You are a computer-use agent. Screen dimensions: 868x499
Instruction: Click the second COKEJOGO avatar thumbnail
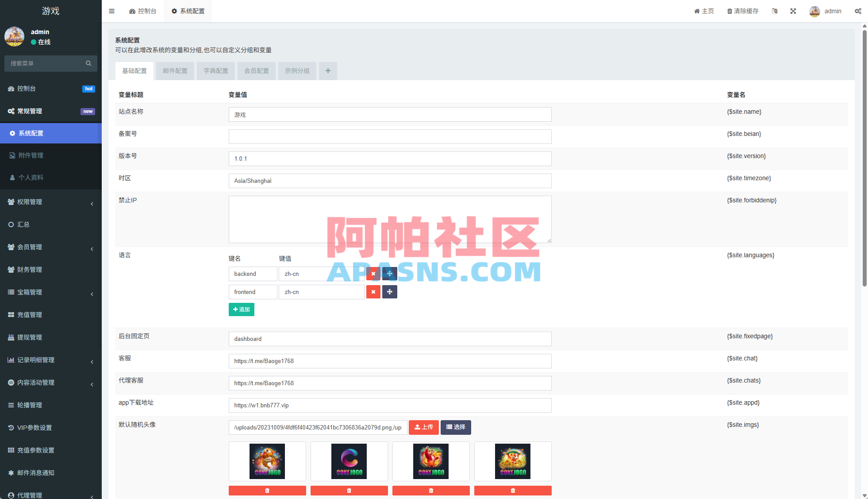point(349,461)
